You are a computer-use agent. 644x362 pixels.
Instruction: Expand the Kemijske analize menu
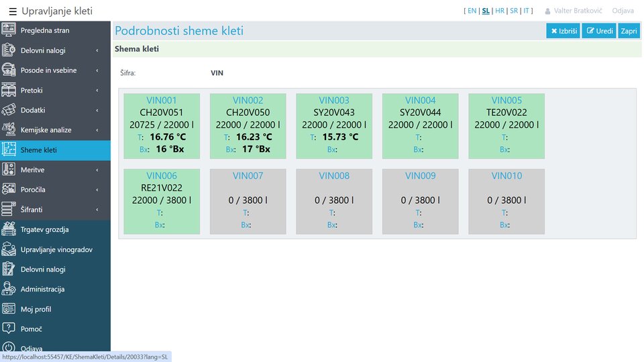pos(97,130)
